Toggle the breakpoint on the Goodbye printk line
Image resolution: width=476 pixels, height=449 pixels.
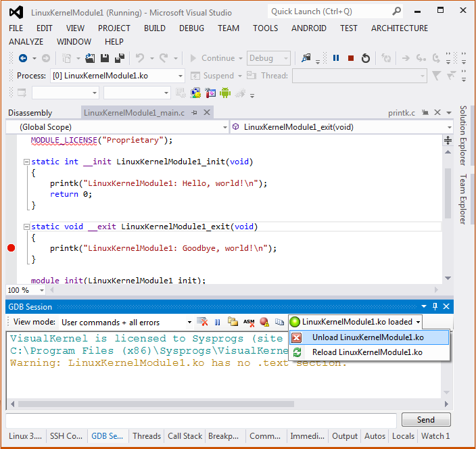click(x=11, y=248)
